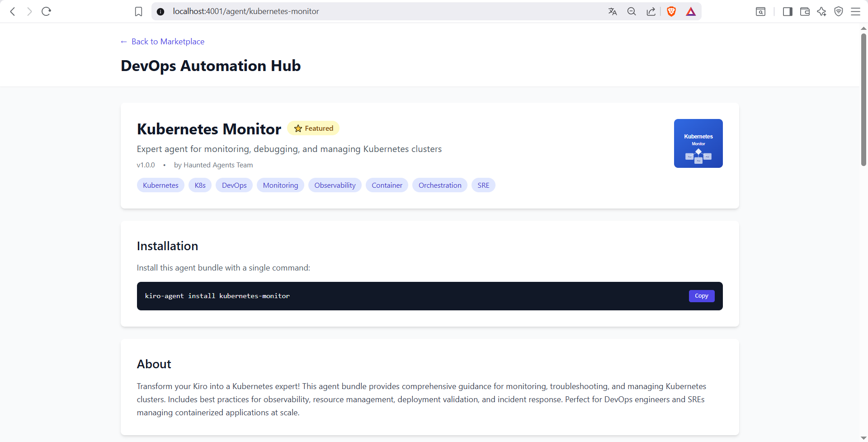Select the SRE tag
Viewport: 868px width, 442px height.
483,185
